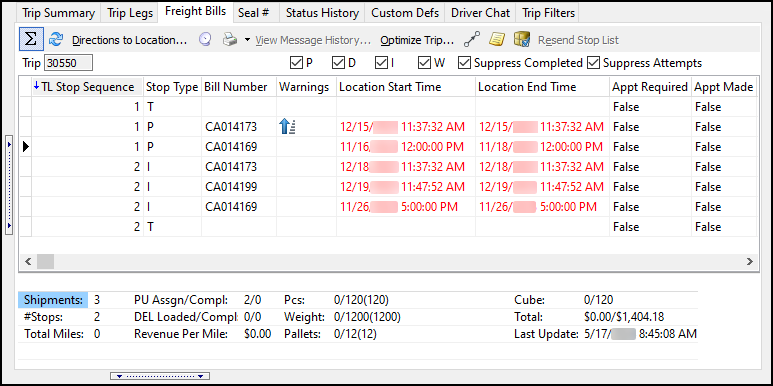Viewport: 773px width, 386px height.
Task: Uncheck Suppress Attempts checkbox
Action: [594, 63]
